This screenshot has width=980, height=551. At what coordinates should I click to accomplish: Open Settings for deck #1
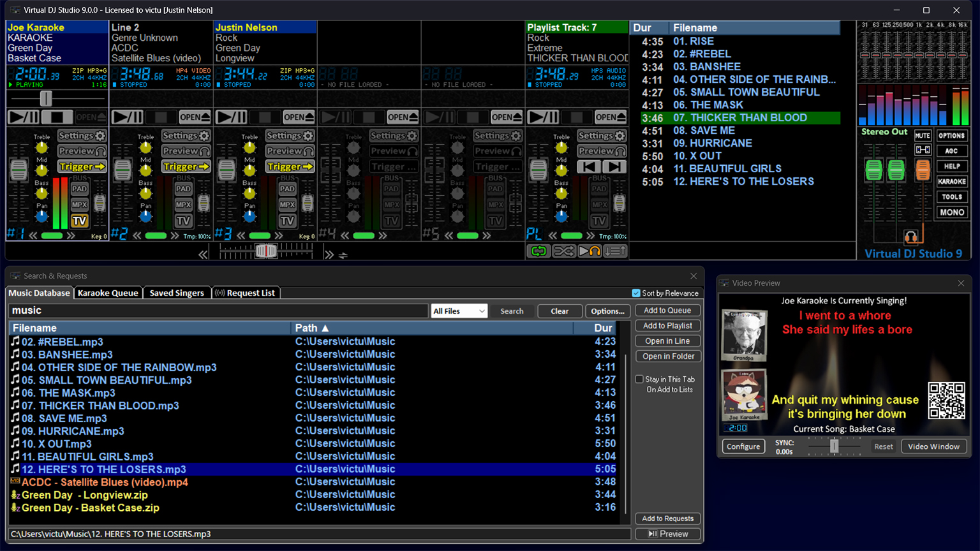[x=82, y=136]
